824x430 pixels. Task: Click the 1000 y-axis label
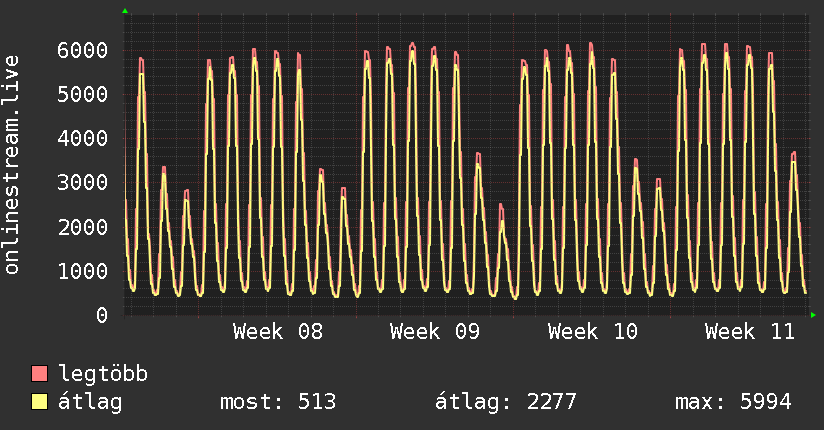coord(83,271)
